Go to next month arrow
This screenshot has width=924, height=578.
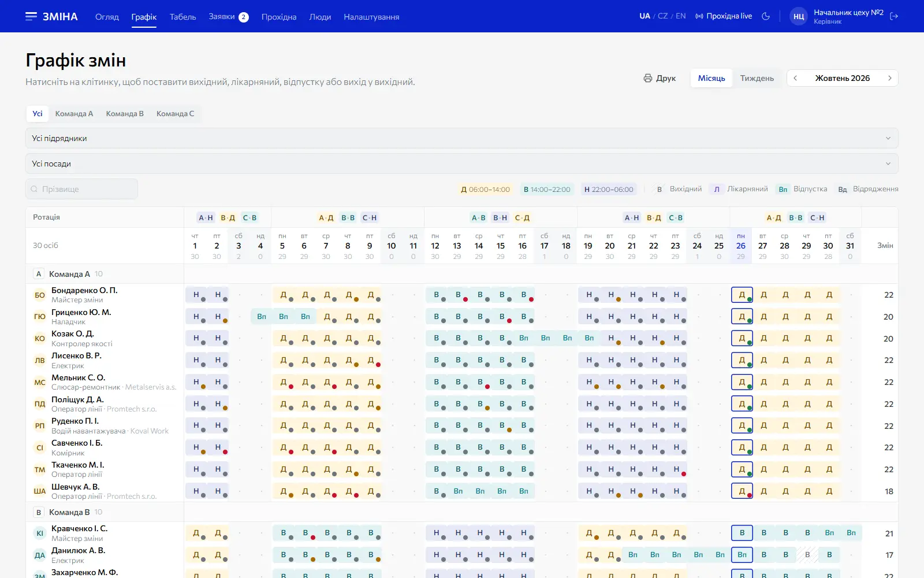(890, 78)
